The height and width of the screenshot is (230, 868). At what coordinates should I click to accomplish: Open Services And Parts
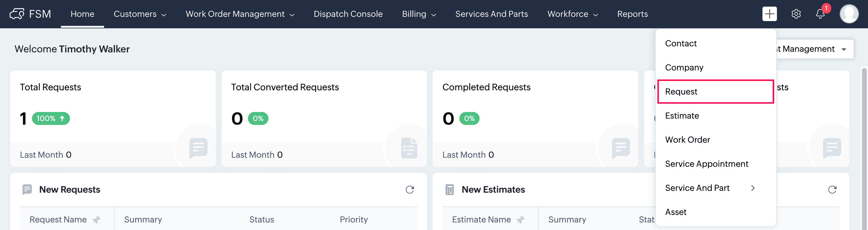tap(492, 14)
